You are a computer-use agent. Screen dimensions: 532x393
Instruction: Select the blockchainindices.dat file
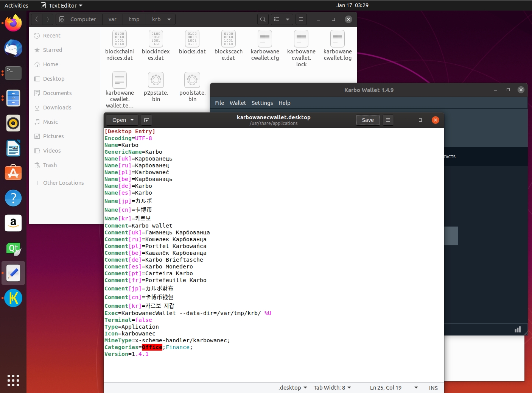(120, 46)
